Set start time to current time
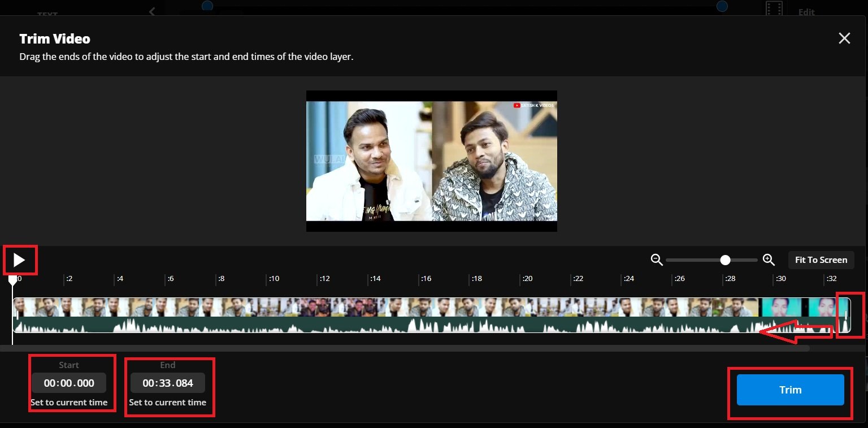The height and width of the screenshot is (428, 868). [x=69, y=402]
